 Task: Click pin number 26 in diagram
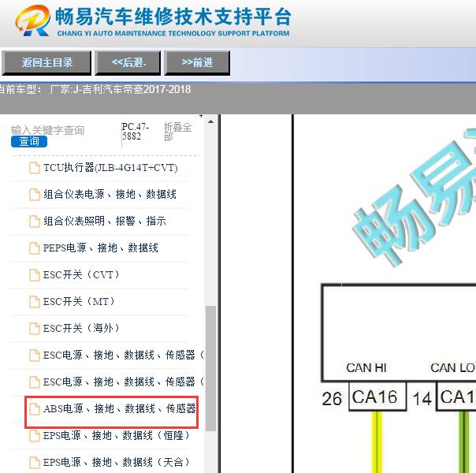pos(332,398)
